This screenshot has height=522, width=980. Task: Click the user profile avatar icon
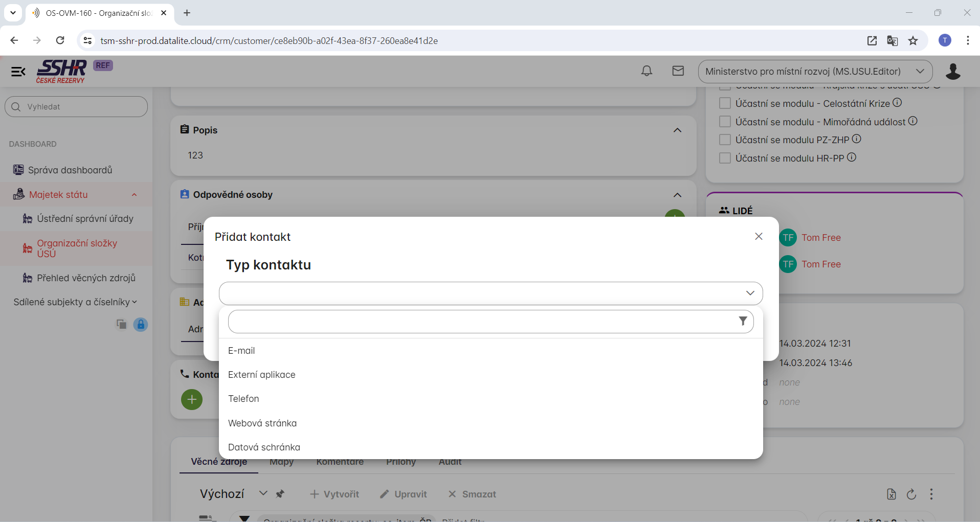click(x=952, y=72)
